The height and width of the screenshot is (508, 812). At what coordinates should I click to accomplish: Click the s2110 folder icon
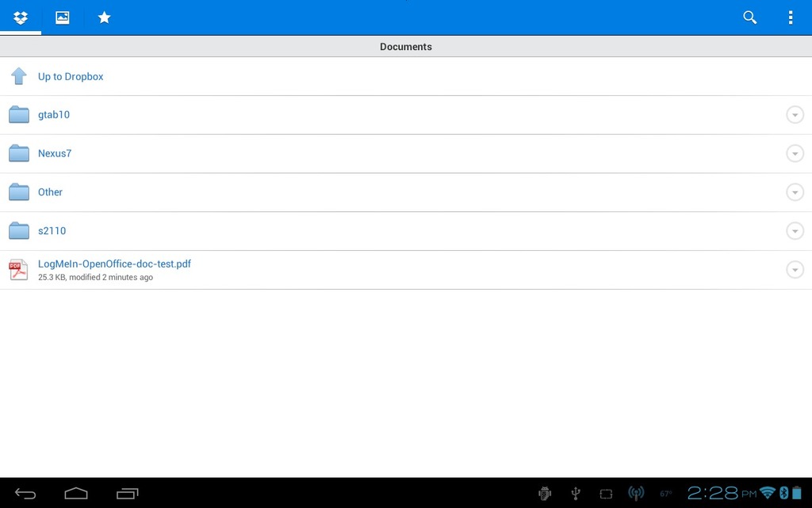click(19, 231)
